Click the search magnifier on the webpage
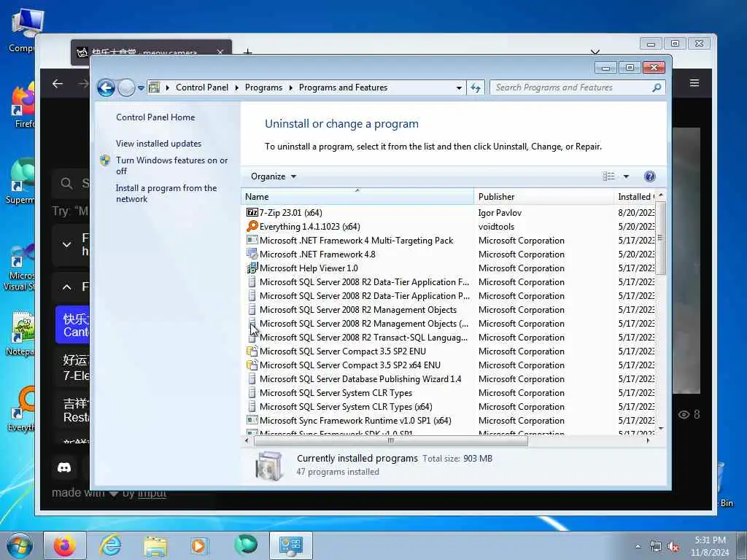The width and height of the screenshot is (747, 560). click(66, 183)
